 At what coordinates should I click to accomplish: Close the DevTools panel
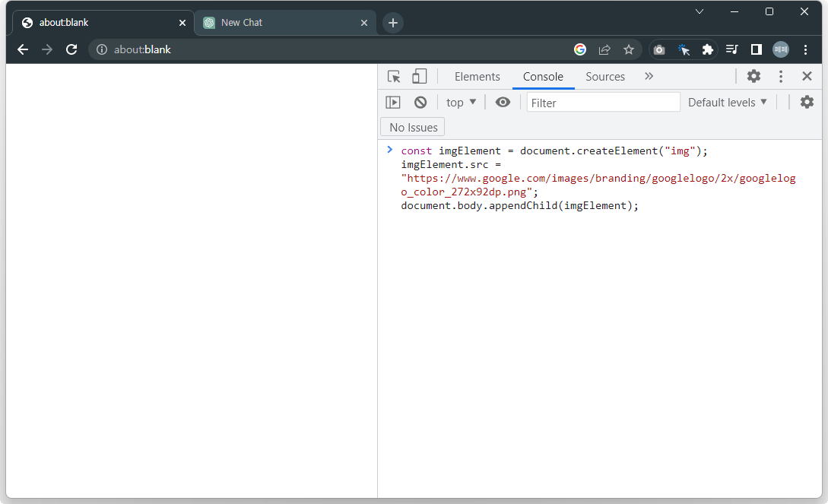click(x=807, y=76)
